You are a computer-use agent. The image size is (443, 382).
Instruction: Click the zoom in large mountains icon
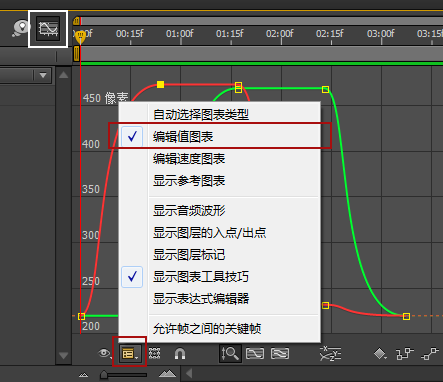167,374
